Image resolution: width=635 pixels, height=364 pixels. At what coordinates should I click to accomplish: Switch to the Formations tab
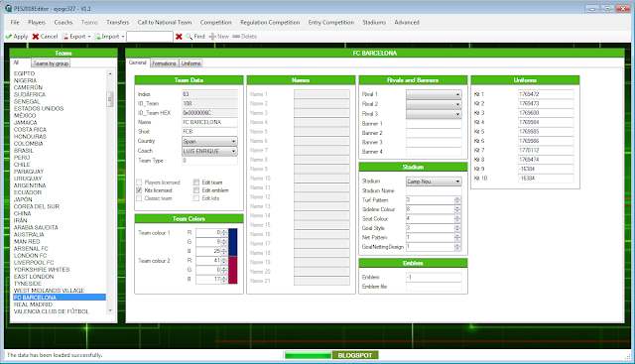click(x=164, y=63)
